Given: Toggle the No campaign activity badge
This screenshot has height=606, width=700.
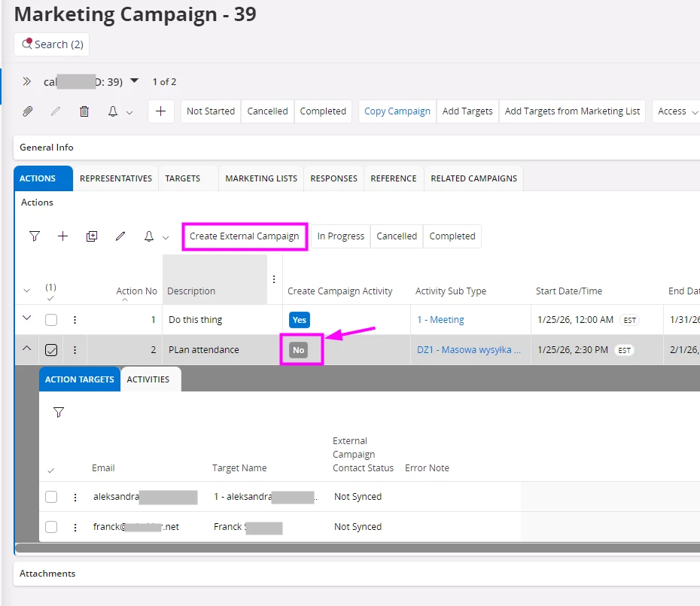Looking at the screenshot, I should 299,350.
